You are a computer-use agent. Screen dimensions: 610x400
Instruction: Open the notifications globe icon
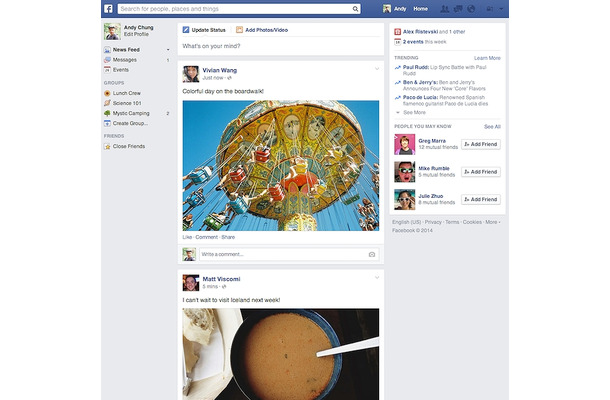pyautogui.click(x=471, y=9)
